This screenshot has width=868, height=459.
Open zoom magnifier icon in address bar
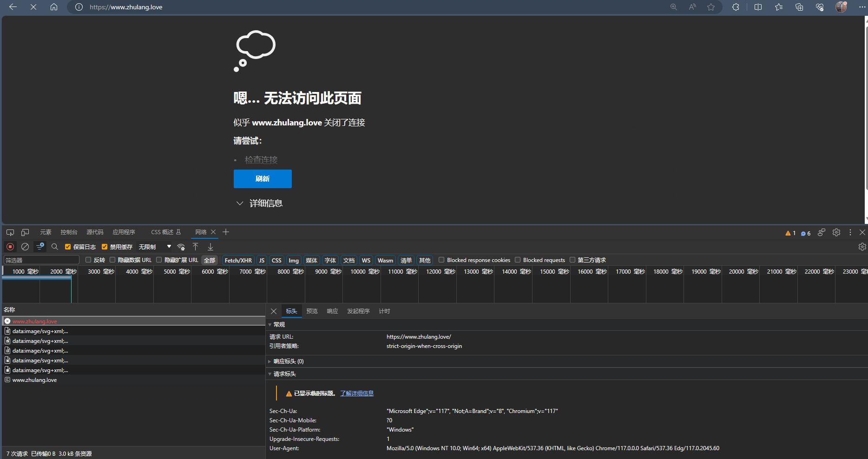pyautogui.click(x=673, y=7)
